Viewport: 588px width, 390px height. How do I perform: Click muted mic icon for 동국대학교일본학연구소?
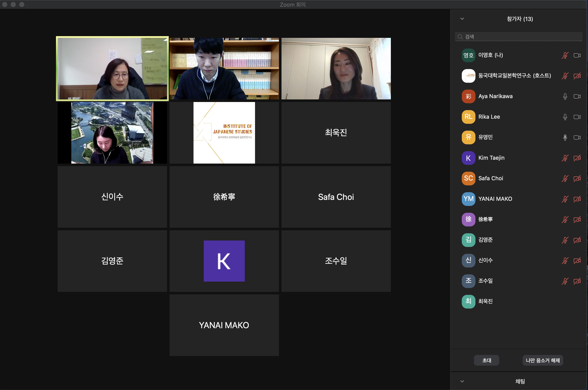[565, 76]
